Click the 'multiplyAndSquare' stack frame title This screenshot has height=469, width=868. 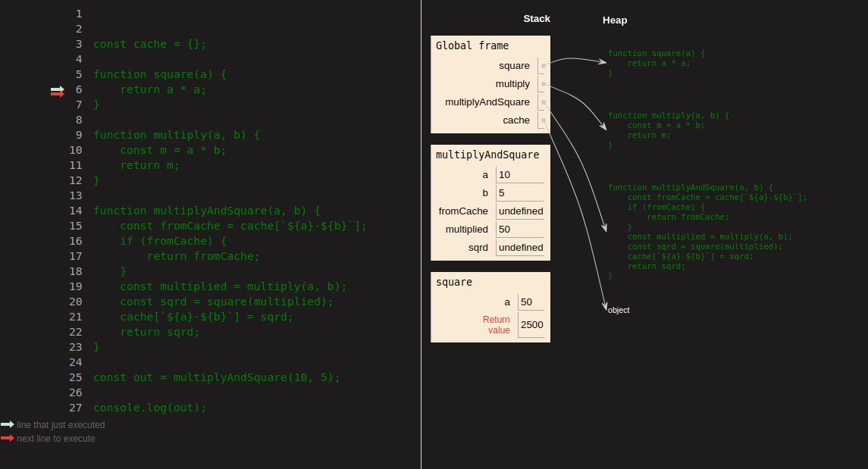pos(487,155)
